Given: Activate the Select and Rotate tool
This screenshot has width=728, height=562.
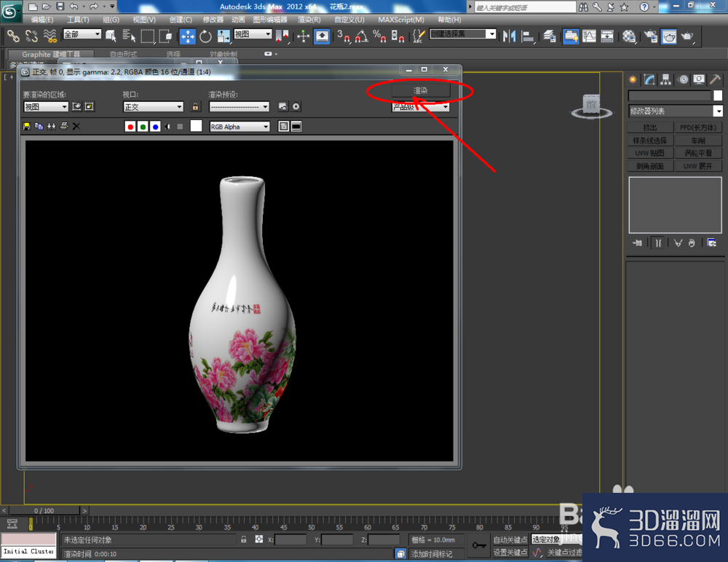Looking at the screenshot, I should 205,36.
